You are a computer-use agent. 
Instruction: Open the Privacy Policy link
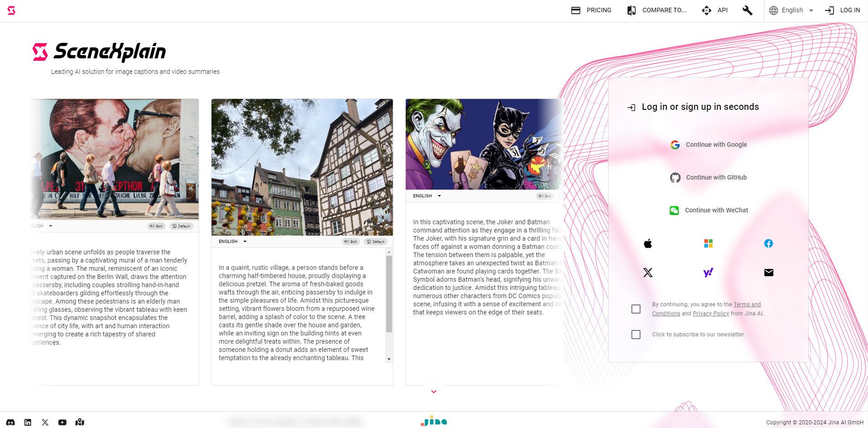click(711, 314)
